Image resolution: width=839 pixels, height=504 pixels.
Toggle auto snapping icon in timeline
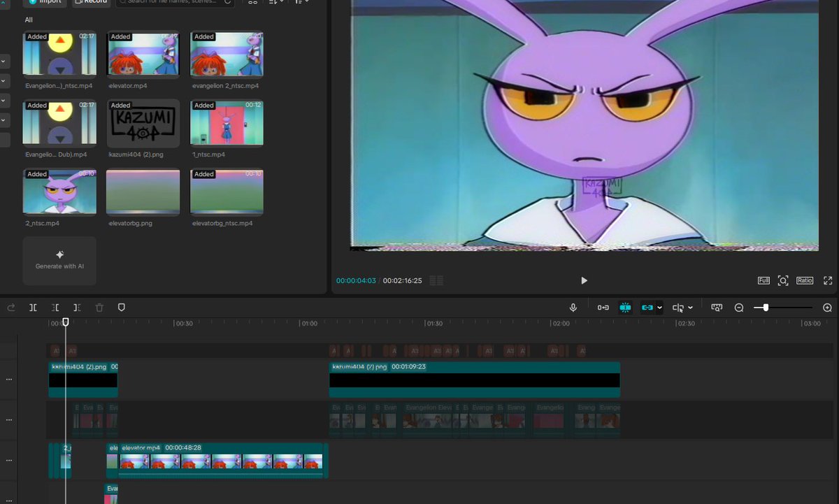(x=625, y=308)
